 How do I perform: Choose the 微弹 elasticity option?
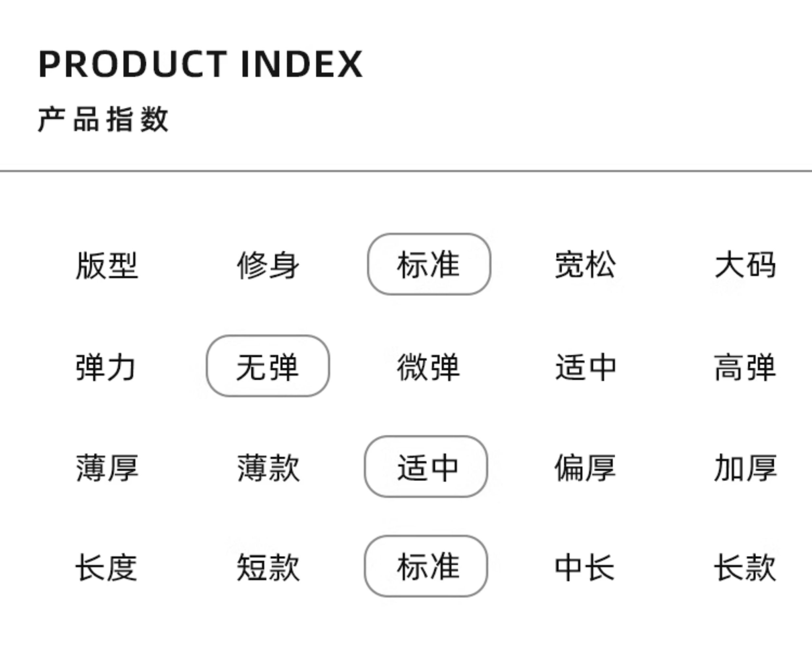[428, 367]
